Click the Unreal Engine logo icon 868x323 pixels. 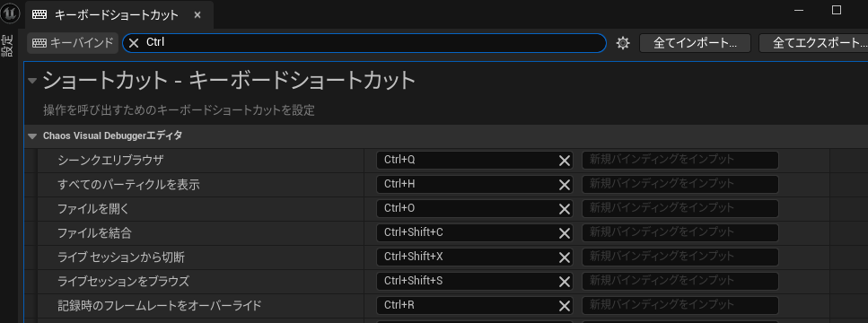[x=10, y=13]
